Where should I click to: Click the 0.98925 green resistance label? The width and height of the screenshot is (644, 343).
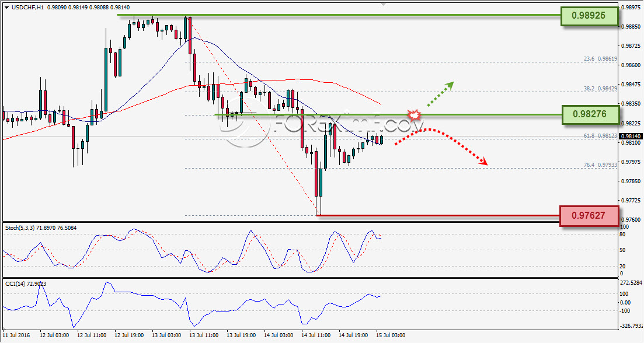(x=589, y=16)
